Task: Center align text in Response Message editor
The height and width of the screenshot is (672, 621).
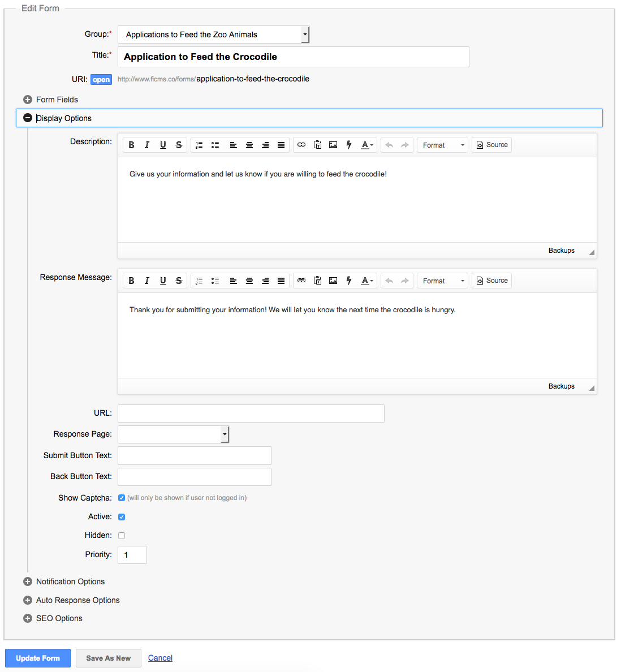Action: tap(249, 281)
